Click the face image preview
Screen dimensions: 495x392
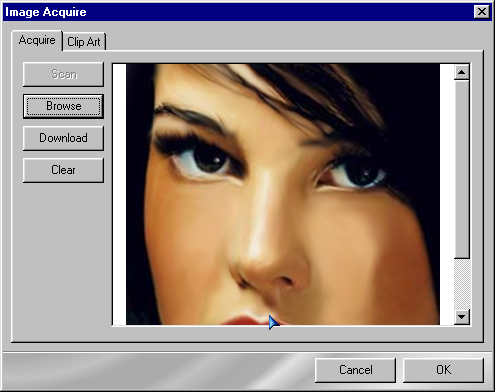point(283,194)
